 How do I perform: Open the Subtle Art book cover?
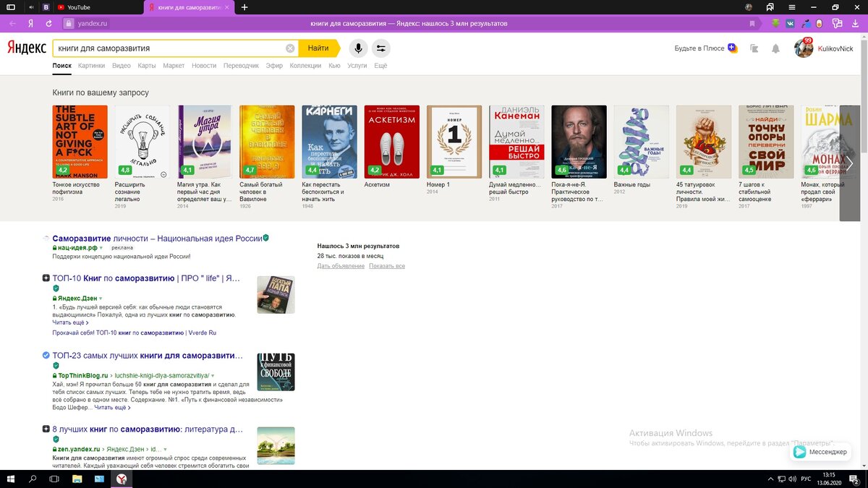80,142
